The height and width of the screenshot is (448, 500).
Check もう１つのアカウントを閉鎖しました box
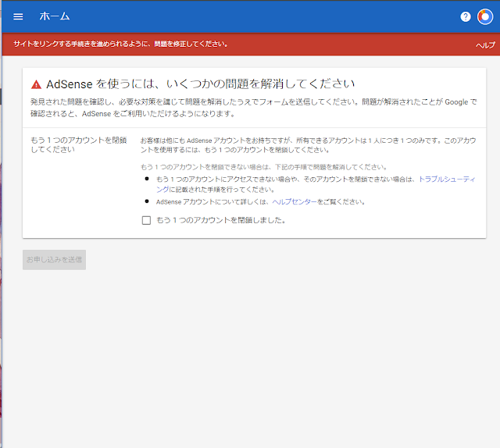coord(146,221)
